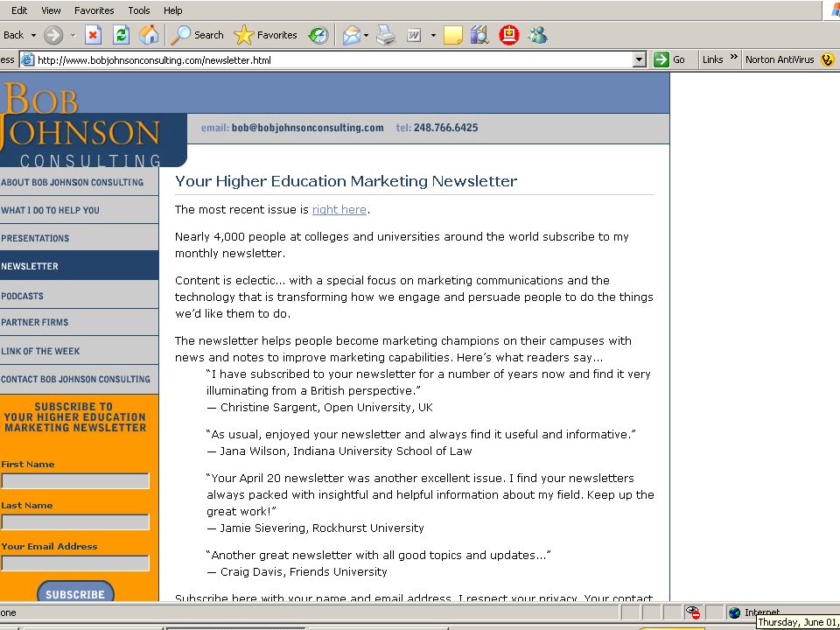Open Link of the Week page
The image size is (840, 630).
tap(80, 351)
